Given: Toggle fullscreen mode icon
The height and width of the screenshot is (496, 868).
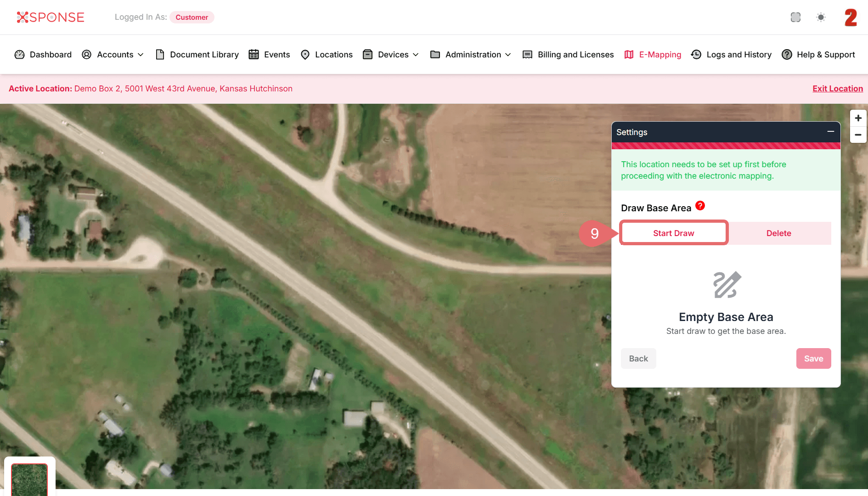Looking at the screenshot, I should pyautogui.click(x=795, y=17).
